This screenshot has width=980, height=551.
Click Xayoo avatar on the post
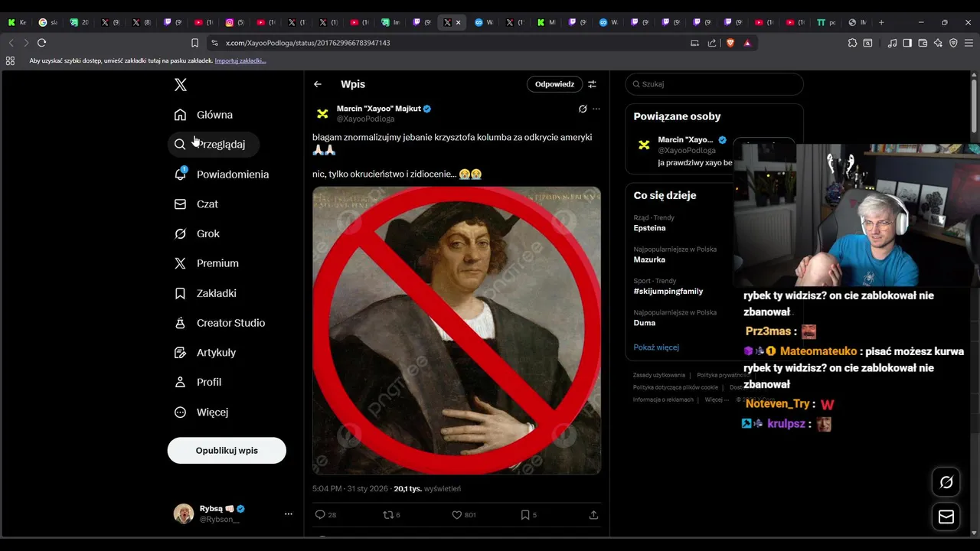pyautogui.click(x=322, y=113)
